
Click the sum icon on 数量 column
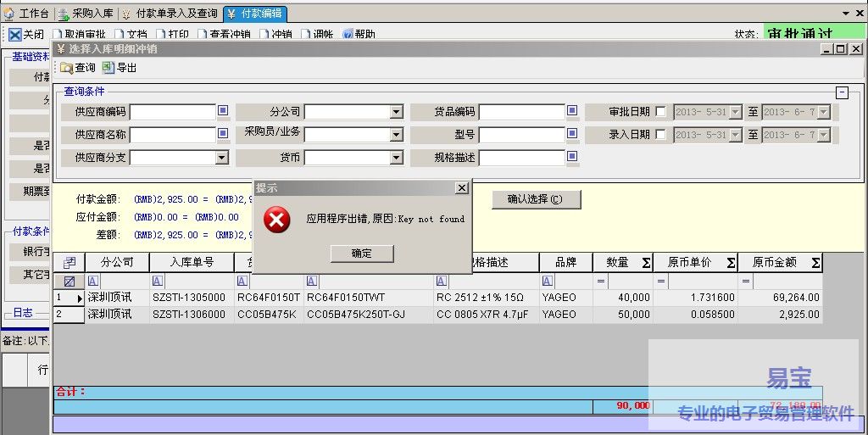pyautogui.click(x=646, y=263)
